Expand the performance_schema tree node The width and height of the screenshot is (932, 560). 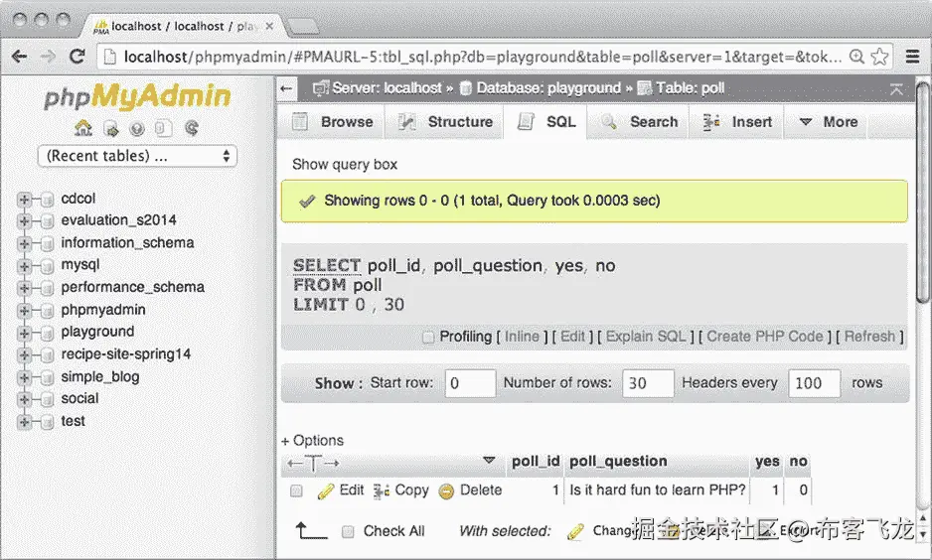(x=24, y=289)
